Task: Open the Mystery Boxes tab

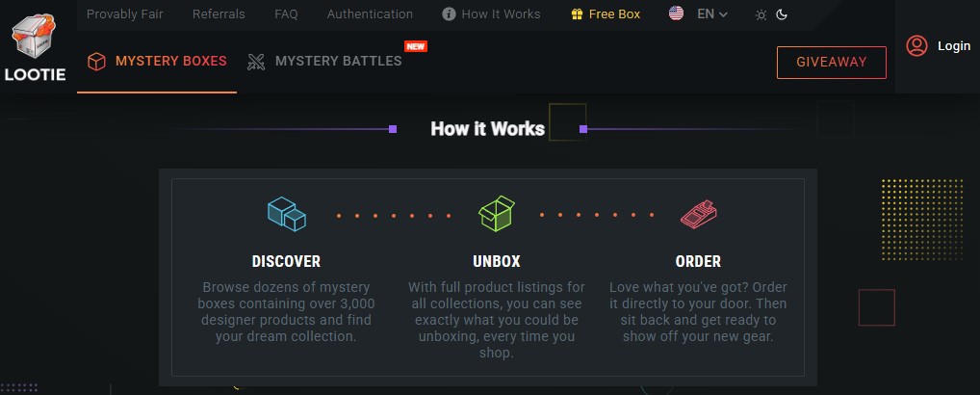Action: (x=157, y=62)
